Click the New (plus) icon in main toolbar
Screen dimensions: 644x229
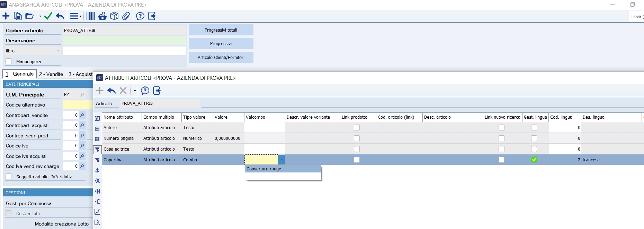[x=6, y=16]
